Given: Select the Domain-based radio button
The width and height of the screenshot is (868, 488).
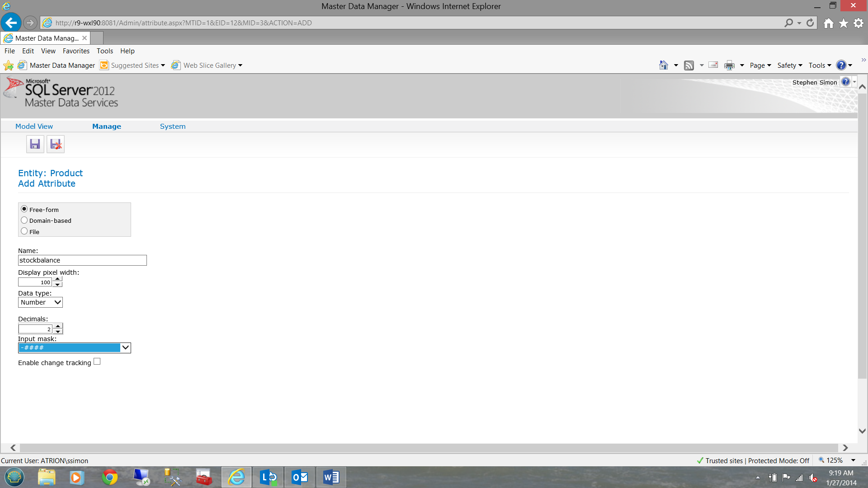Looking at the screenshot, I should (x=24, y=220).
